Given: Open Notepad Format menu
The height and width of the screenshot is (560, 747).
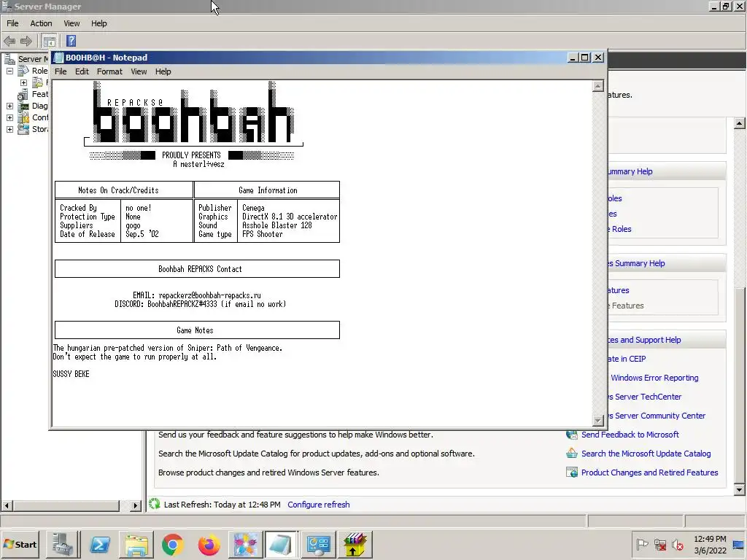Looking at the screenshot, I should (x=109, y=71).
